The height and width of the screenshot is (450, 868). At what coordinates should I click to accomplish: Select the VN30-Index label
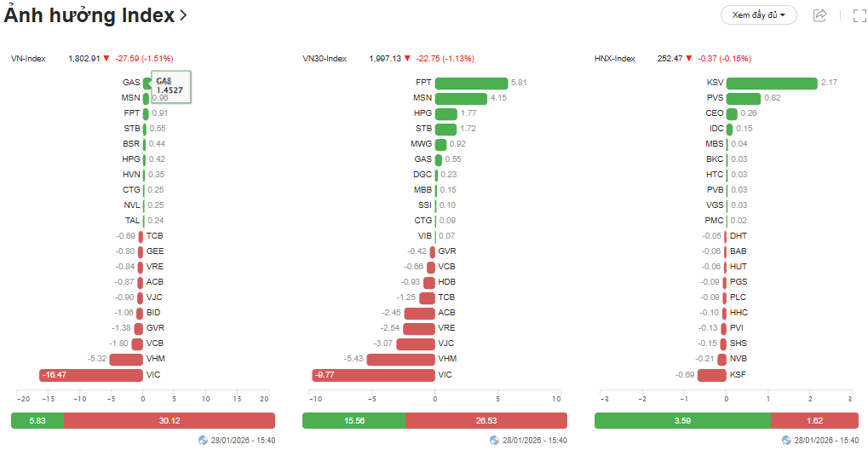point(325,59)
